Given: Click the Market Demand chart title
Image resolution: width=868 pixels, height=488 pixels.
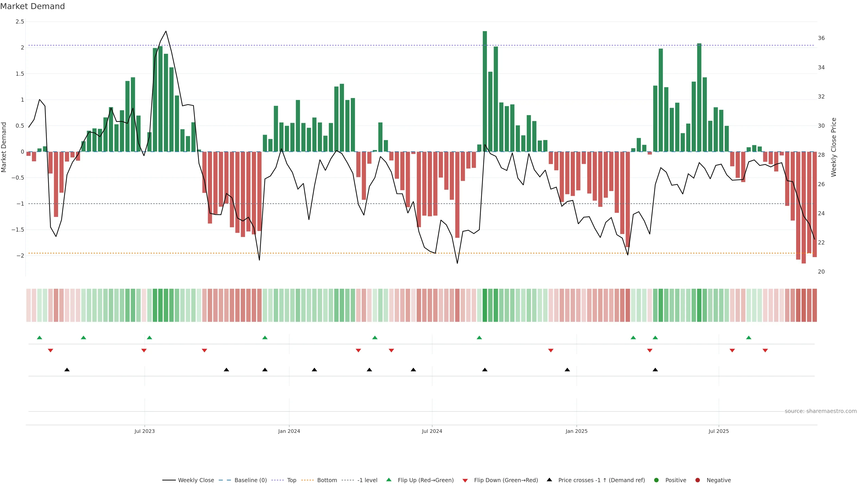Looking at the screenshot, I should 32,6.
